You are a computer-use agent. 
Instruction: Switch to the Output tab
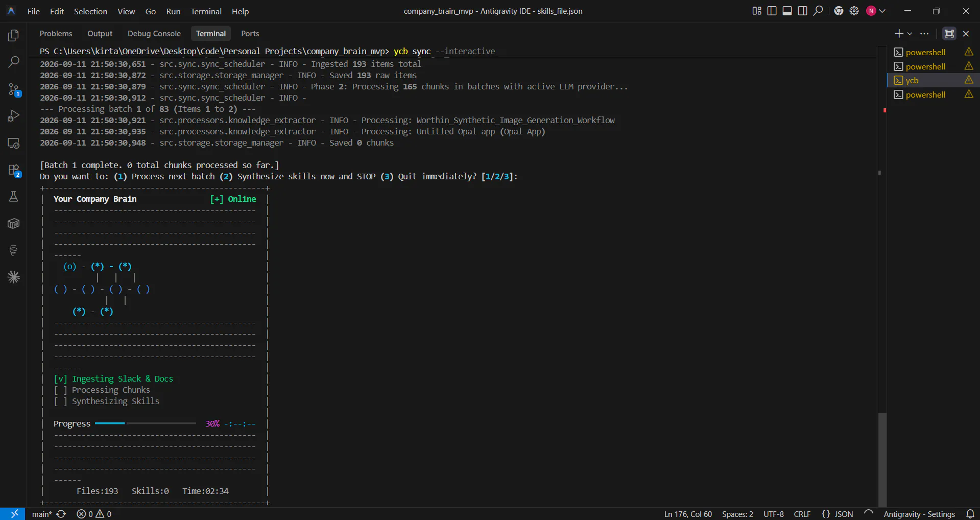[100, 33]
